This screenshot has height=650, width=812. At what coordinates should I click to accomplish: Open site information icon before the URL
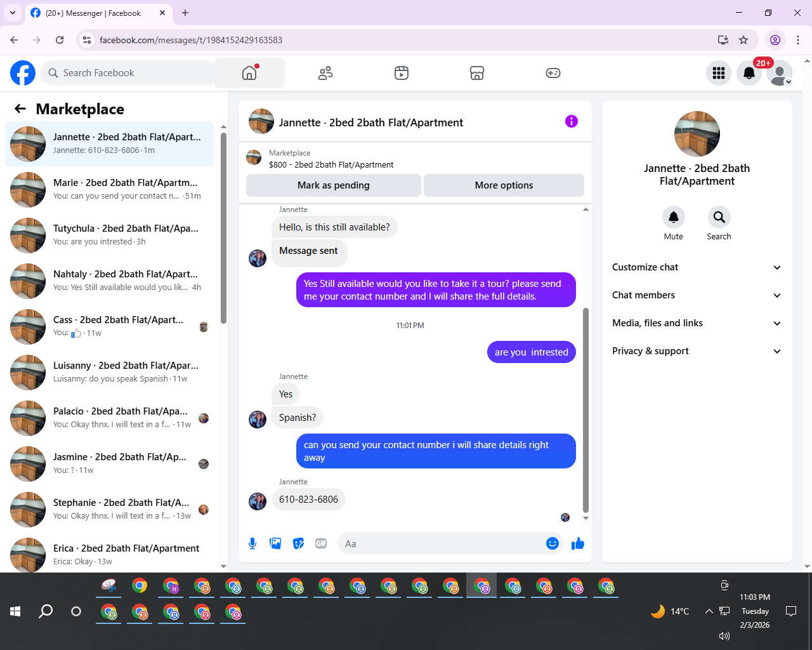(88, 40)
